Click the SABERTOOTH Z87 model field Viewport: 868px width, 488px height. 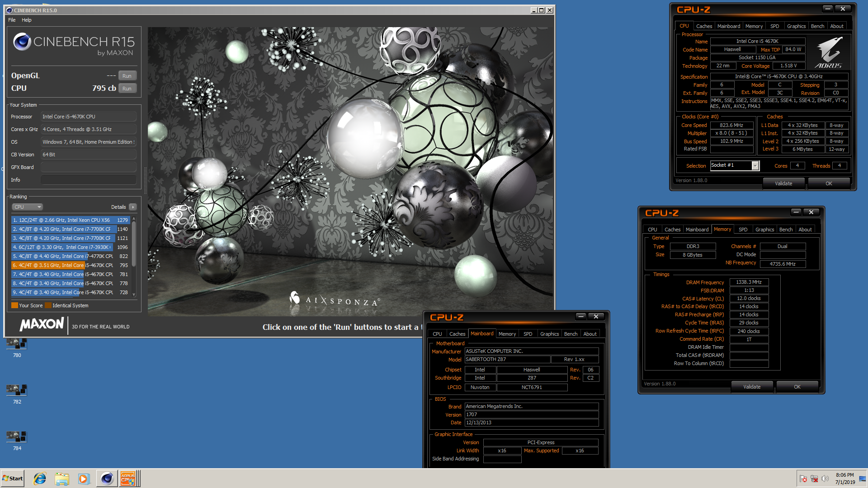pos(507,360)
